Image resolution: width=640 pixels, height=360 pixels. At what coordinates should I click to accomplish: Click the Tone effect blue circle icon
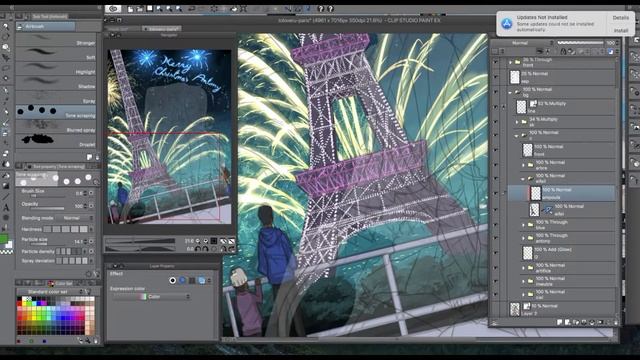[182, 280]
